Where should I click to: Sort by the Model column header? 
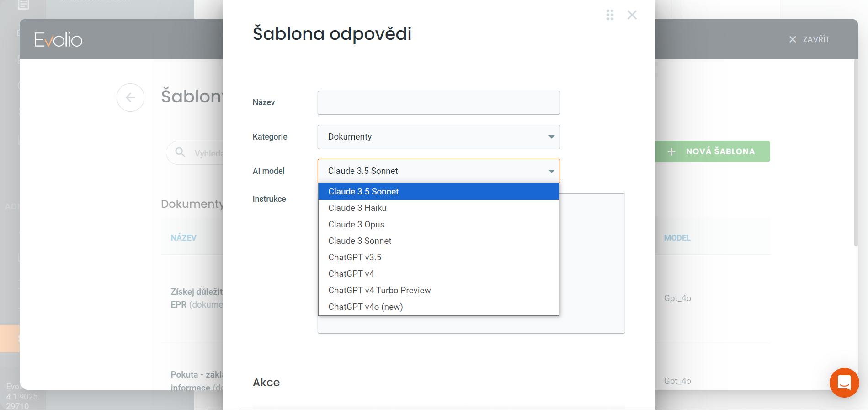coord(677,238)
